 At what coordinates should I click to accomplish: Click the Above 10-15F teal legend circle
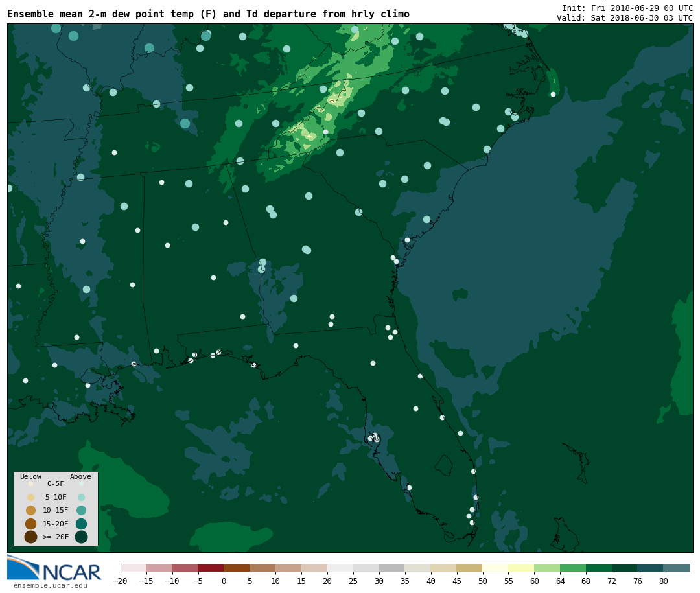(81, 511)
